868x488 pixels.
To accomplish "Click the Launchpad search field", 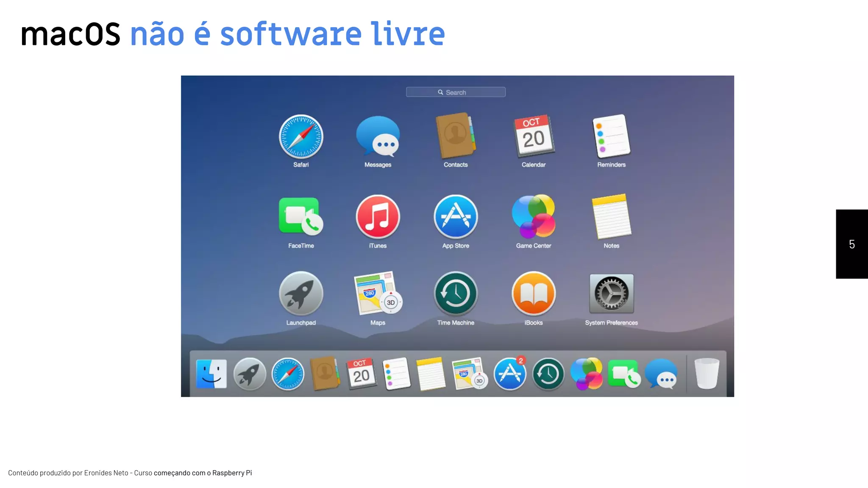I will click(x=456, y=92).
